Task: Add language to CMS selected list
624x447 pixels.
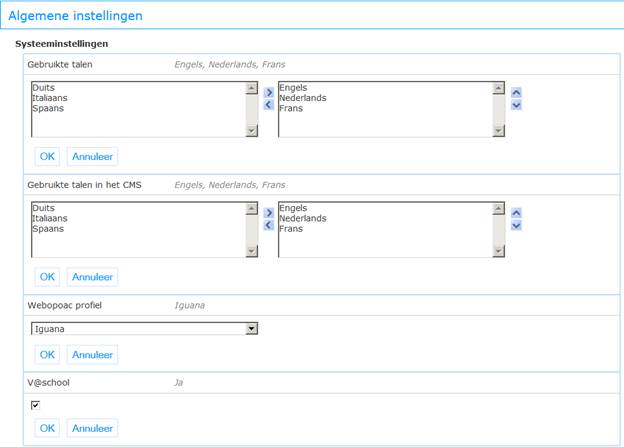Action: (x=269, y=213)
